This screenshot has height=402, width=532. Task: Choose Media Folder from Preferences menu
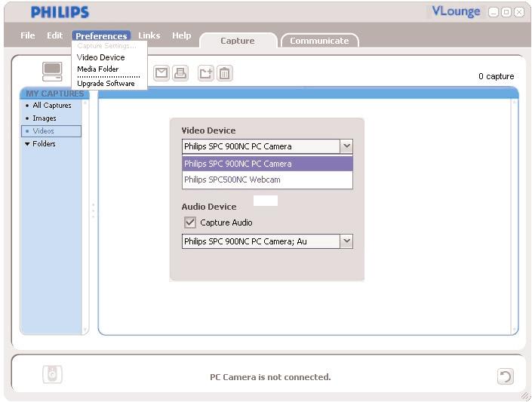(97, 69)
